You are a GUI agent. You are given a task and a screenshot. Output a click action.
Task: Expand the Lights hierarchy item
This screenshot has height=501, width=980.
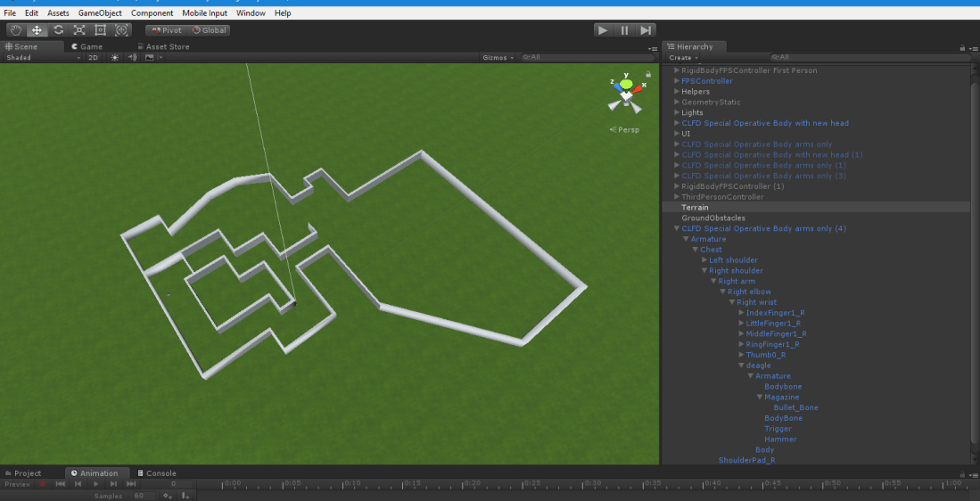(677, 112)
